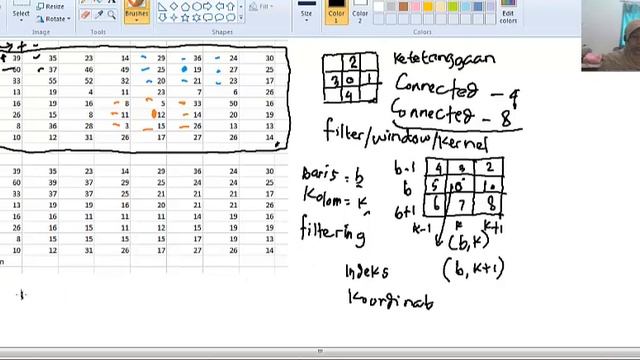Select the oval callout shape
The height and width of the screenshot is (360, 640).
220,18
